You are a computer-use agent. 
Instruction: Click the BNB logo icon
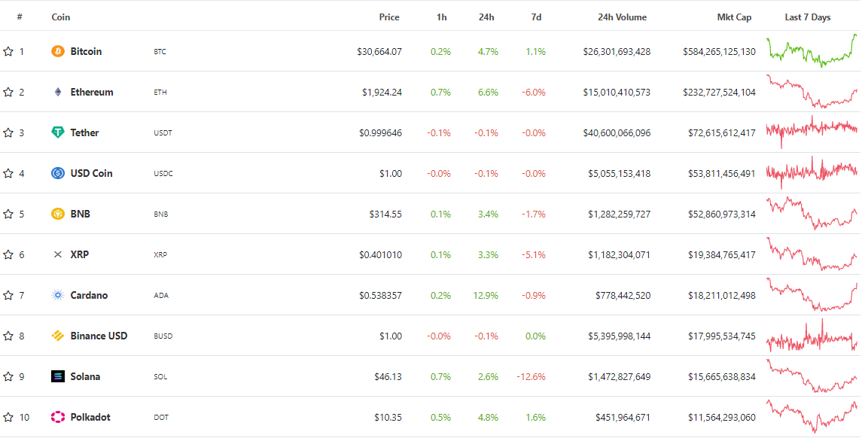point(57,214)
